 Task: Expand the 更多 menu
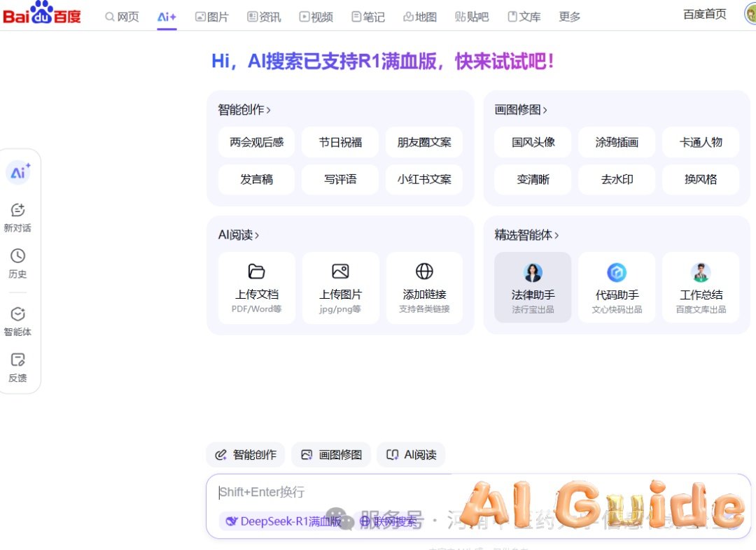point(569,17)
